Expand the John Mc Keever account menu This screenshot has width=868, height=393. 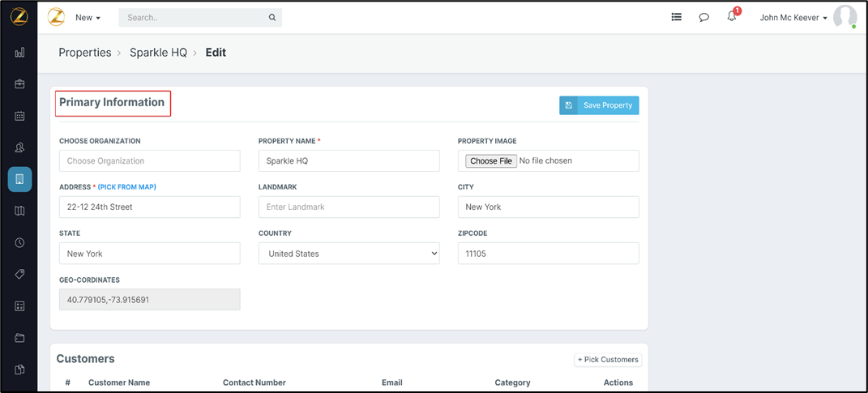[793, 18]
